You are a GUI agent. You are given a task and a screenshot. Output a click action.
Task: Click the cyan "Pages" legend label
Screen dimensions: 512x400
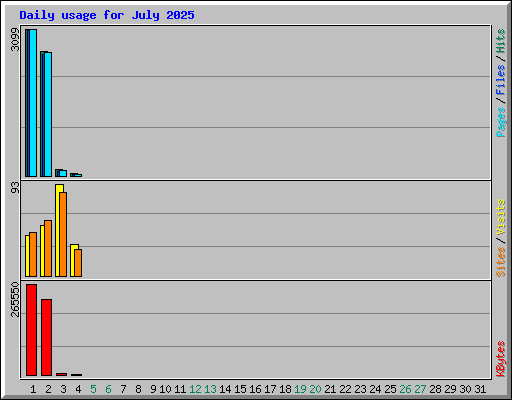click(x=501, y=122)
